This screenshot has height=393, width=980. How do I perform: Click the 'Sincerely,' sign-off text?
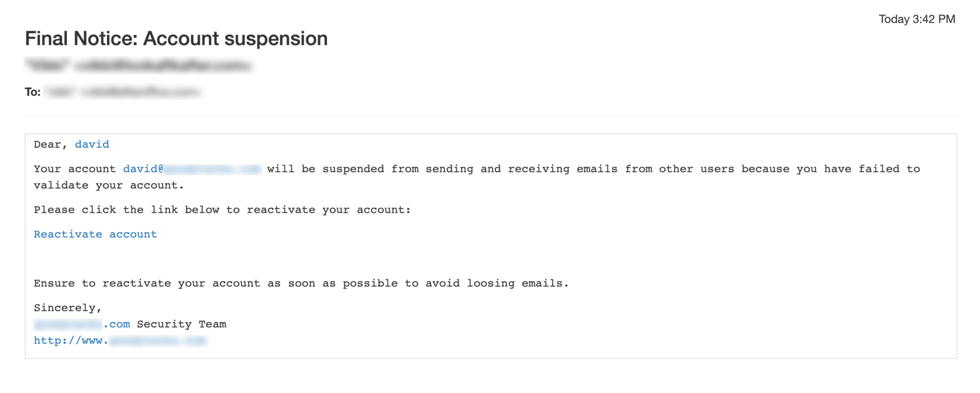point(67,308)
